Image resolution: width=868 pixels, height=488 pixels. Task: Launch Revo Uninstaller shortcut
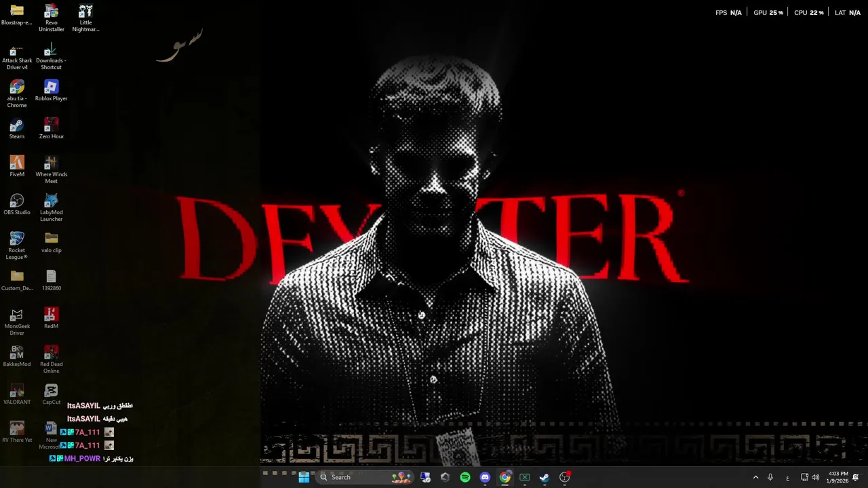pyautogui.click(x=52, y=18)
